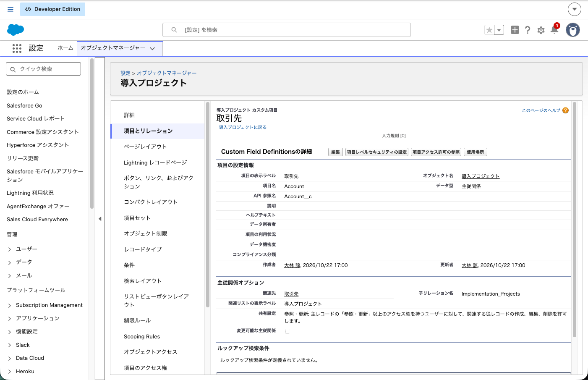Collapse the sidebar with the left arrow handle
This screenshot has height=380, width=588.
100,219
